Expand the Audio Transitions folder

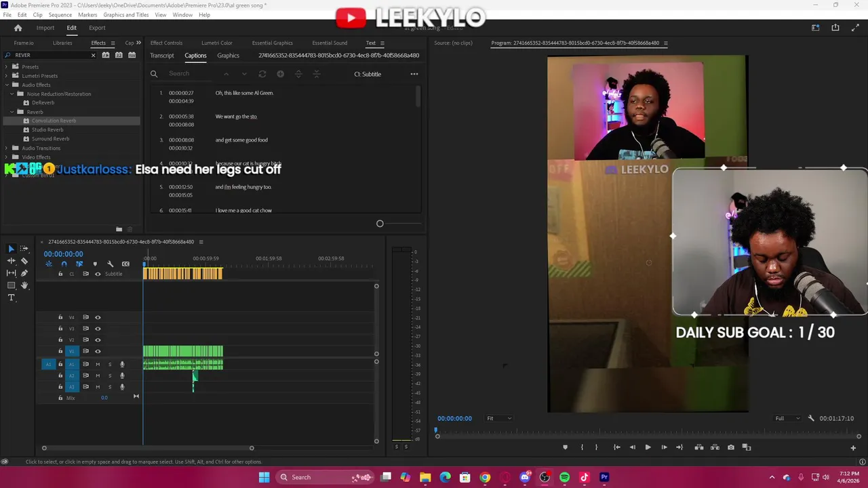7,148
